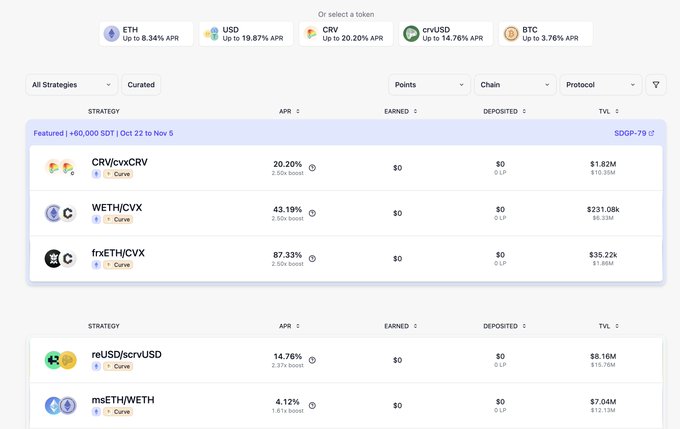680x429 pixels.
Task: Sort featured table by EARNED
Action: coord(401,111)
